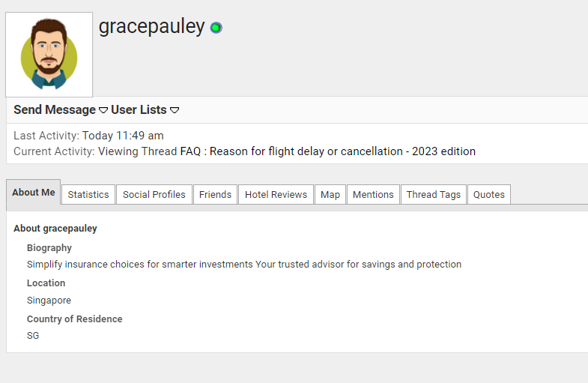This screenshot has width=588, height=383.
Task: View the Hotel Reviews tab
Action: [276, 195]
